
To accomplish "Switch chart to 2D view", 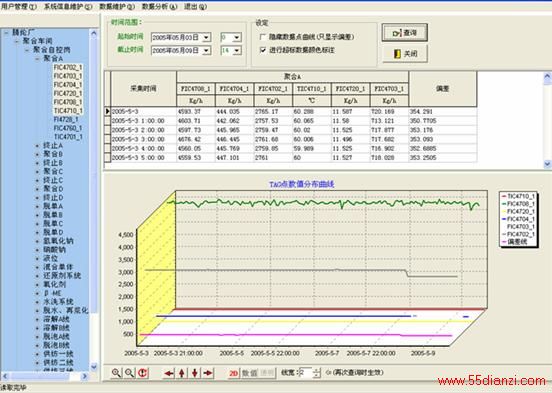I will coord(234,373).
